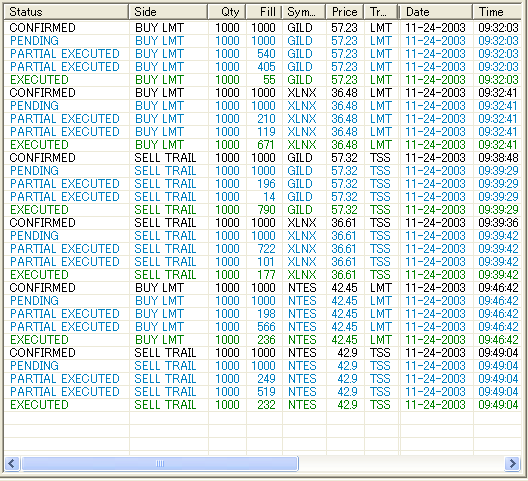The height and width of the screenshot is (481, 528).
Task: Click the horizontal scrollbar right arrow
Action: 513,463
